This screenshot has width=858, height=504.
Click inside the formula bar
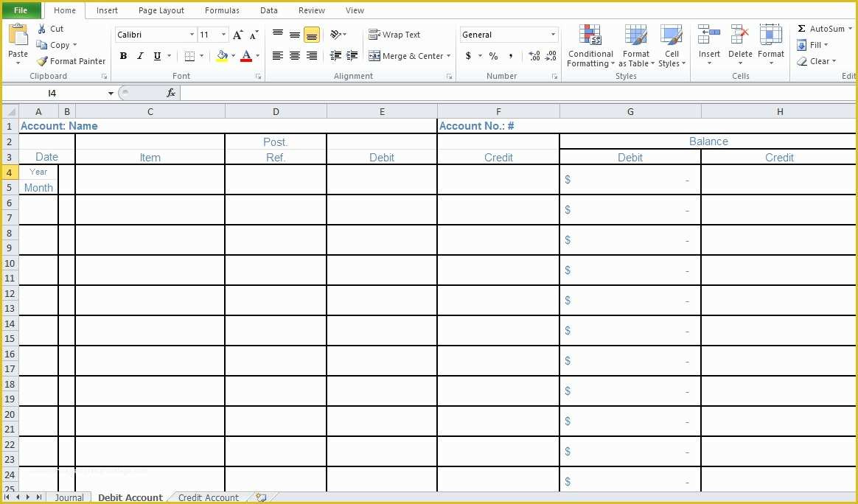tap(517, 93)
